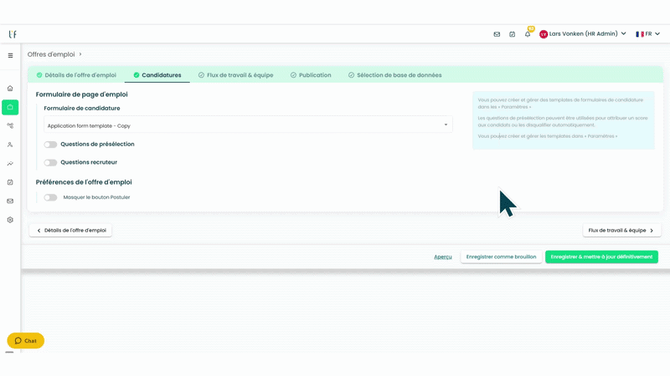Click the app logo in the header
The image size is (670, 376).
(12, 34)
